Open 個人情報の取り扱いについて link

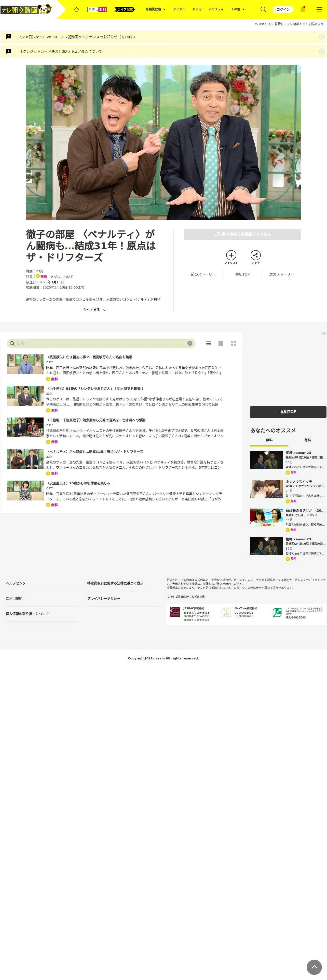point(27,614)
